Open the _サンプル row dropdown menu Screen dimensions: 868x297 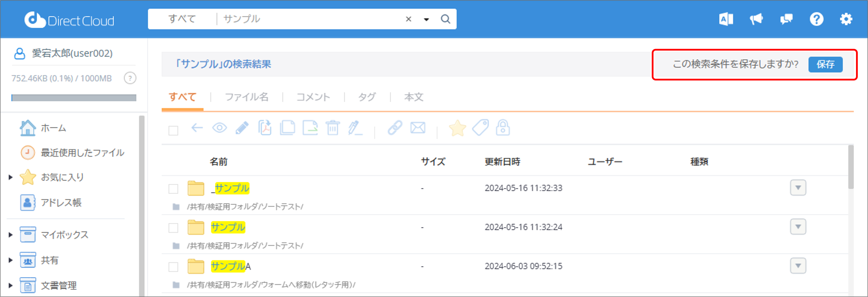click(x=798, y=188)
